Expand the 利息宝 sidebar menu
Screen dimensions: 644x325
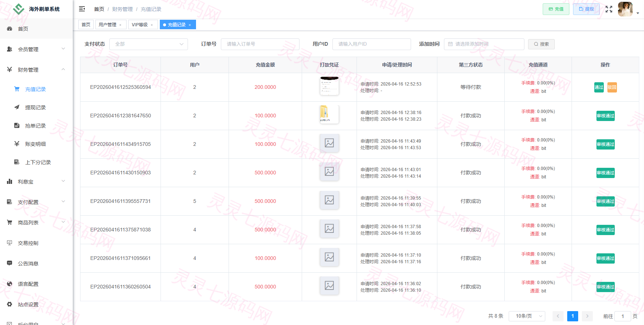(36, 182)
